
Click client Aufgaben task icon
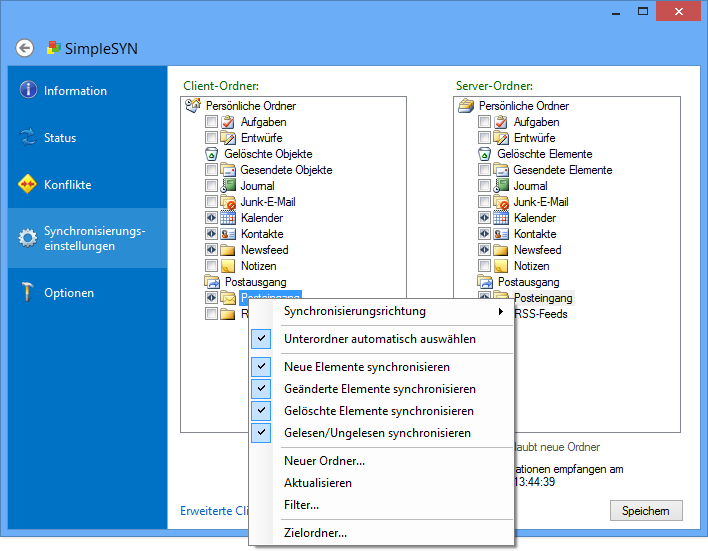pyautogui.click(x=228, y=121)
